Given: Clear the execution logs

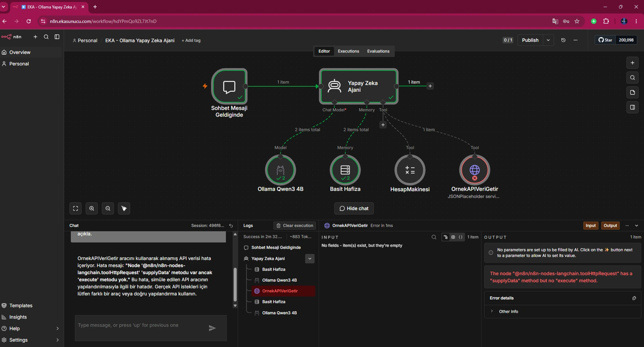Looking at the screenshot, I should [x=295, y=226].
